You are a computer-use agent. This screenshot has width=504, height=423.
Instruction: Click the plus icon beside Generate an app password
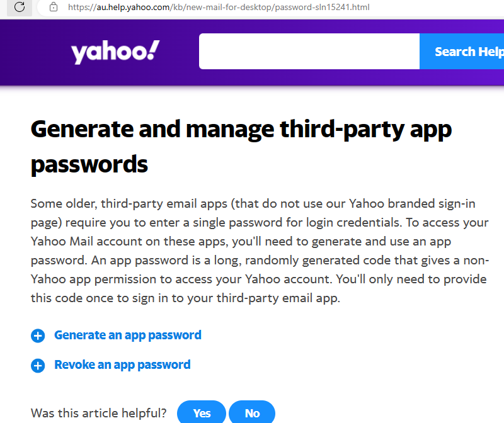pos(38,336)
